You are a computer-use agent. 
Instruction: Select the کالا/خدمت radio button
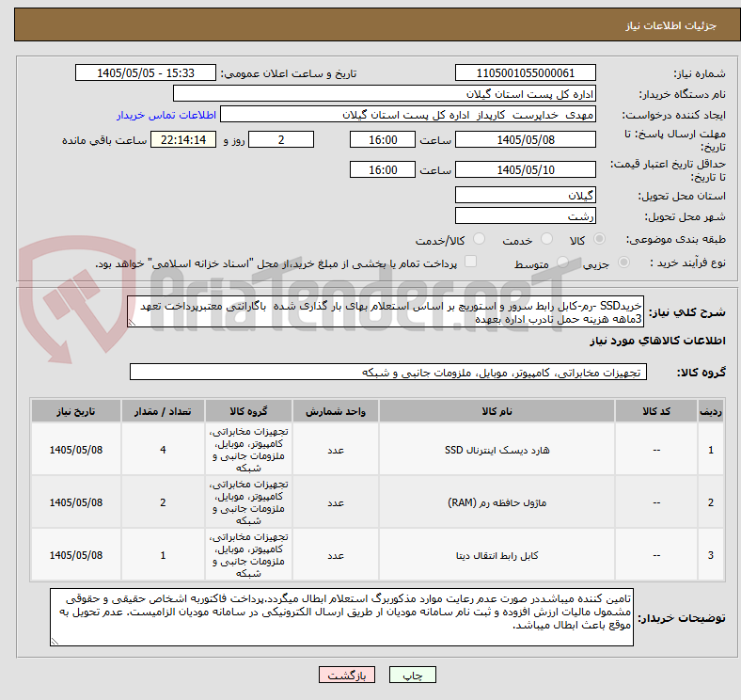480,239
